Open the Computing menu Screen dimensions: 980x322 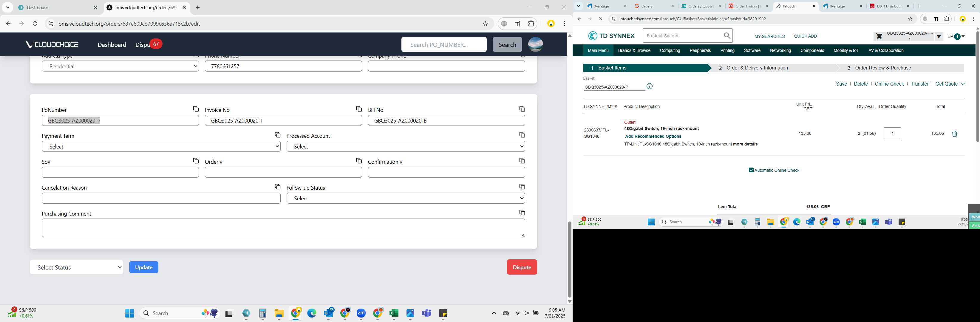coord(670,51)
